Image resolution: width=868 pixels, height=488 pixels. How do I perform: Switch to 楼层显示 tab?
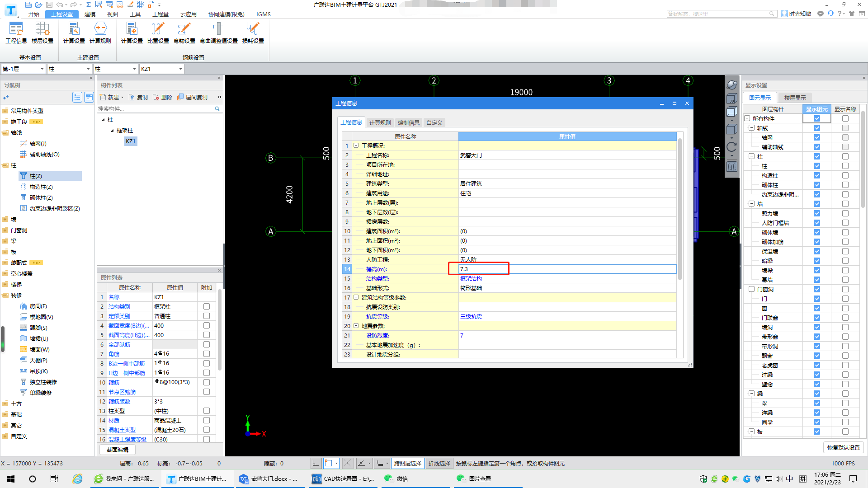click(x=795, y=98)
